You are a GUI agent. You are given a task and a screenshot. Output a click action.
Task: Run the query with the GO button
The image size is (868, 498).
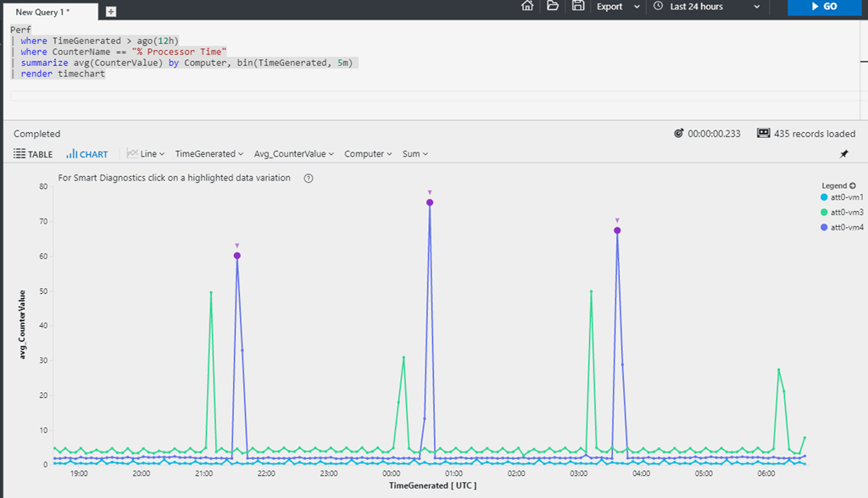coord(823,7)
